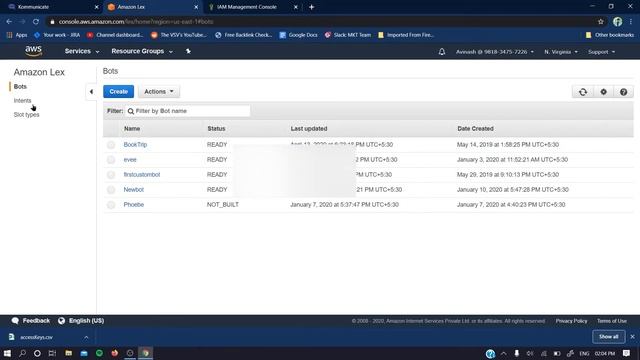Open the Apps bookmarks shortcut
640x360 pixels.
(17, 35)
